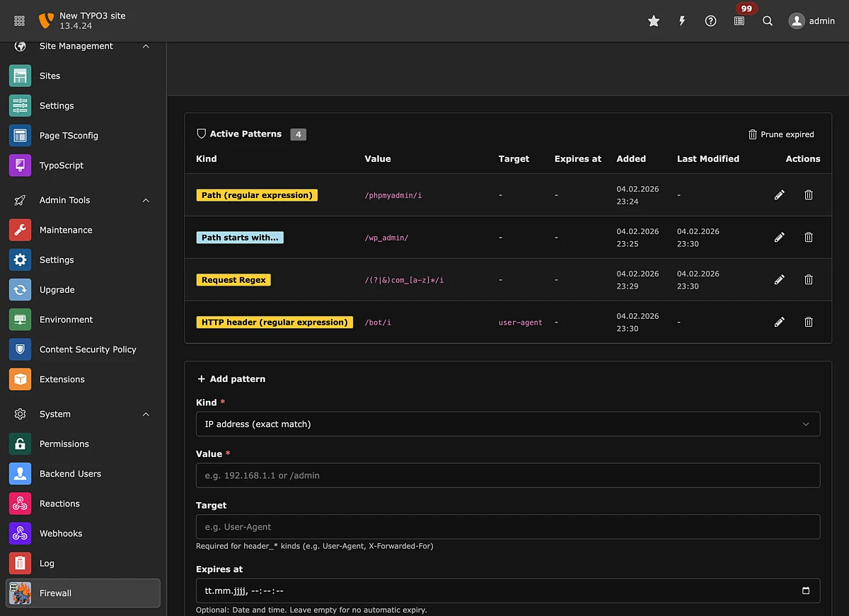
Task: Delete the /bot/i HTTP header pattern
Action: pos(809,322)
